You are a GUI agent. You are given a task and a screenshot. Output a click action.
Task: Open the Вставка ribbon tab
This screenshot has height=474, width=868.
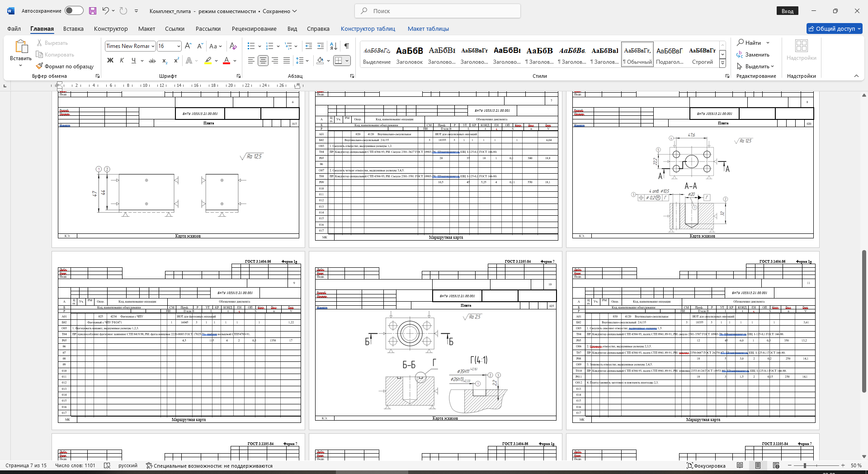click(73, 28)
